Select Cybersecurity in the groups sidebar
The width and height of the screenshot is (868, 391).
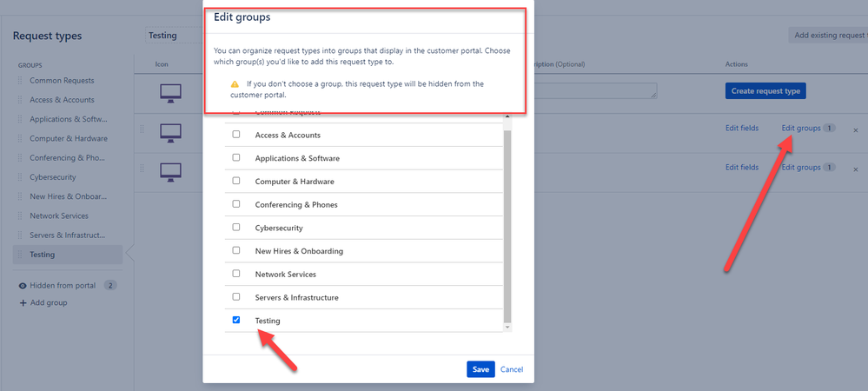(x=53, y=178)
